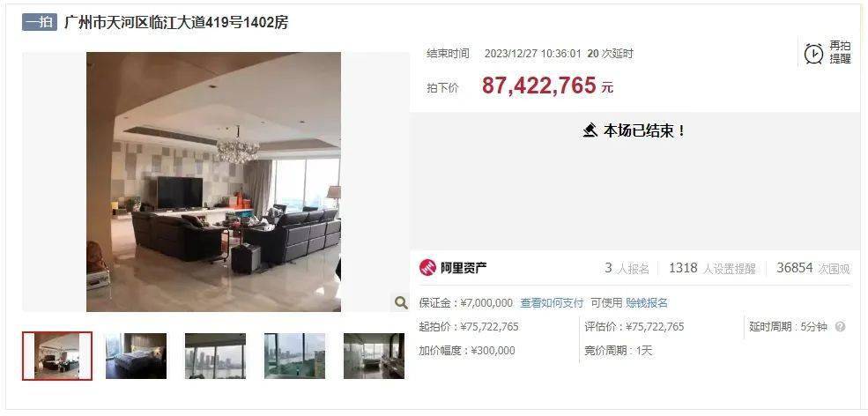Click the gavel icon next to 本场已结束

click(x=590, y=130)
